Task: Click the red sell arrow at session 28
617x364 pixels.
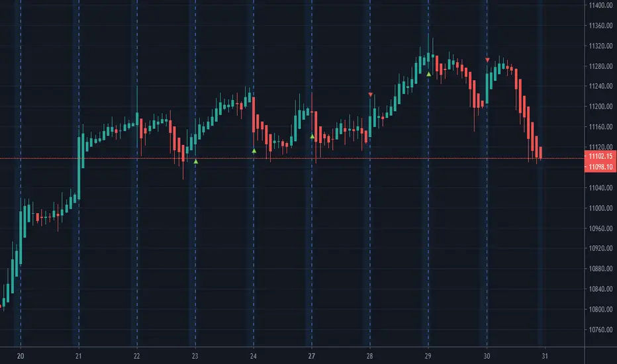Action: tap(370, 95)
